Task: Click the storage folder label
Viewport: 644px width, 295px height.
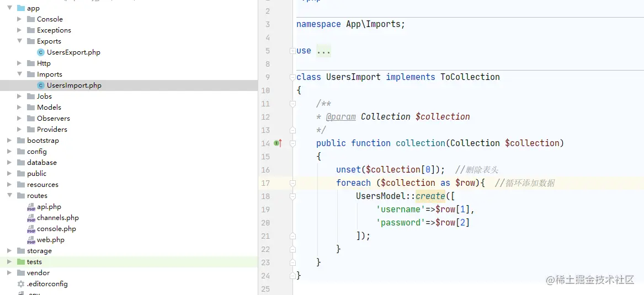Action: (x=39, y=251)
